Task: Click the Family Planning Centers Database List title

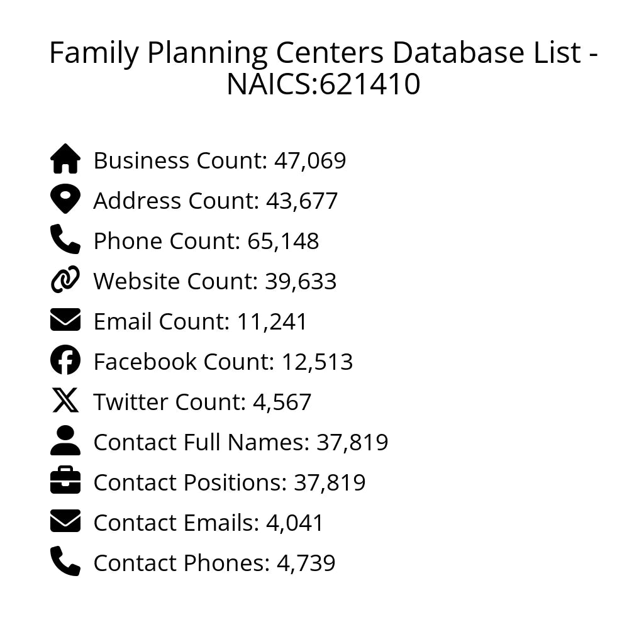Action: pyautogui.click(x=323, y=68)
